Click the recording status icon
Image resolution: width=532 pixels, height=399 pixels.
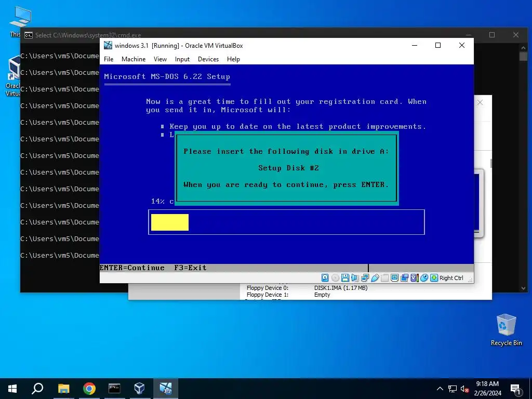click(x=404, y=278)
